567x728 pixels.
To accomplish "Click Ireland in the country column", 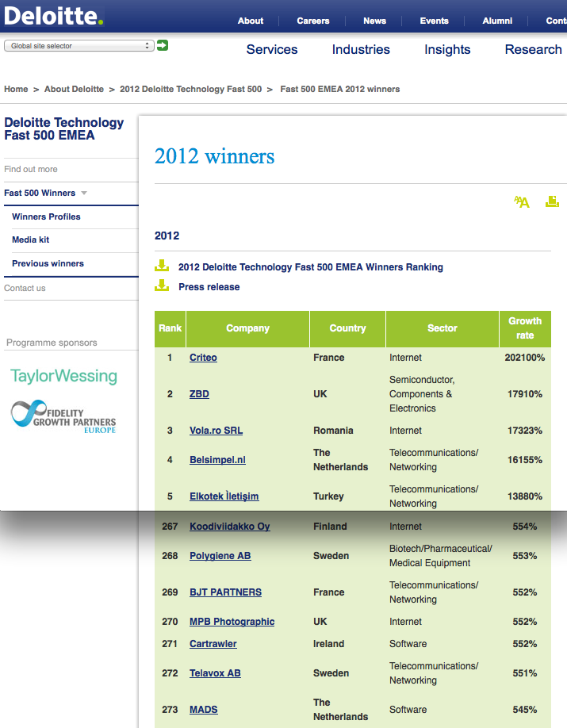I will click(x=328, y=643).
